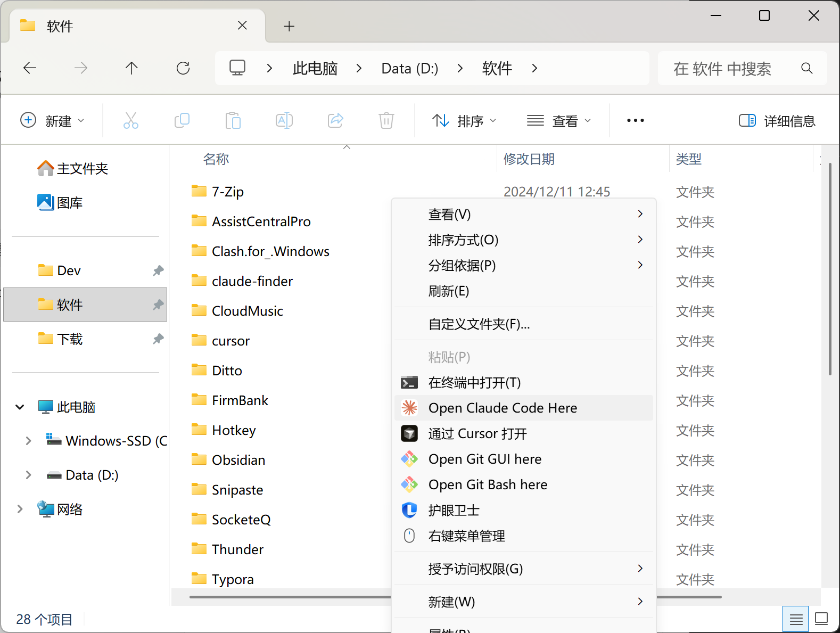This screenshot has width=840, height=633.
Task: Click the pin icon beside 下载
Action: 158,339
